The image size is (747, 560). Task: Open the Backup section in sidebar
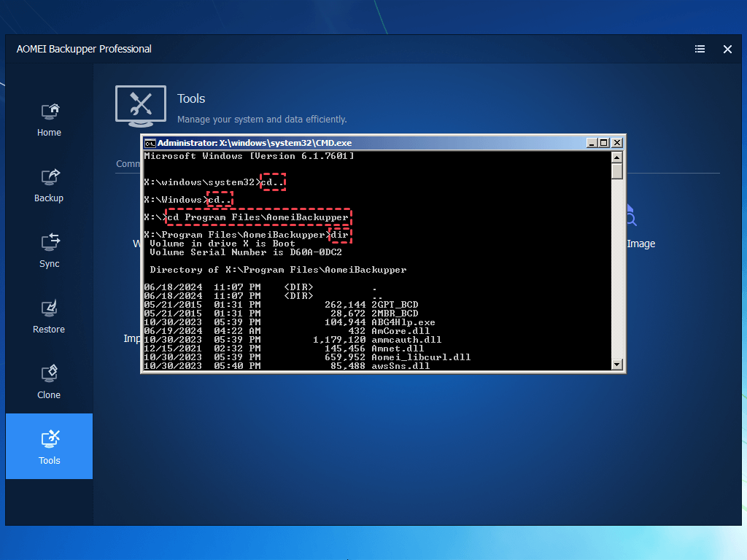point(49,186)
